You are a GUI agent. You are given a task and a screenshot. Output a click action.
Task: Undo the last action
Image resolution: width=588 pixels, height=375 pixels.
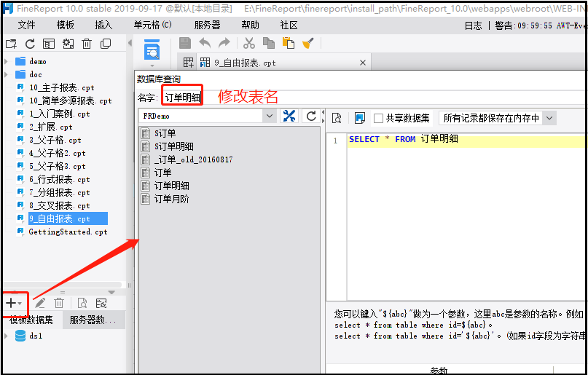[205, 43]
